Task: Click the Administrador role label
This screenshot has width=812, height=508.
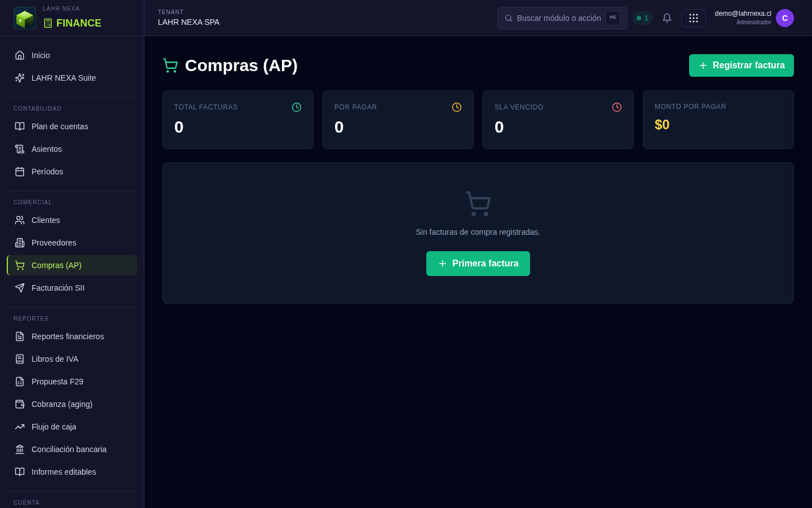Action: pyautogui.click(x=754, y=23)
